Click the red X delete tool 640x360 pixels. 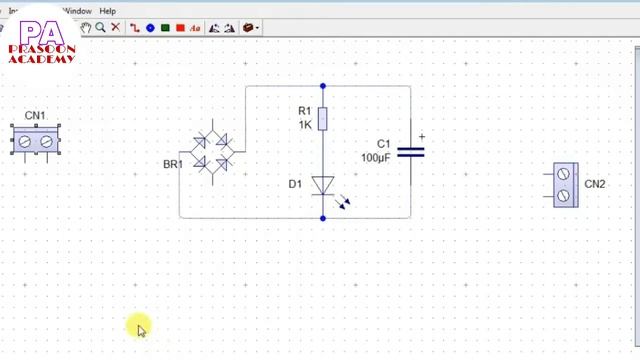116,27
